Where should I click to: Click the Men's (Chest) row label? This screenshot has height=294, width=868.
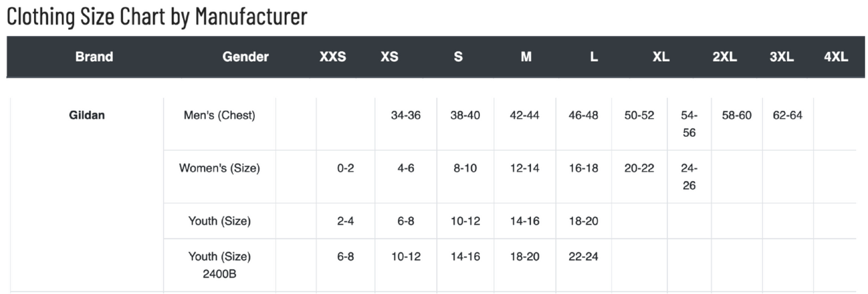pos(219,115)
